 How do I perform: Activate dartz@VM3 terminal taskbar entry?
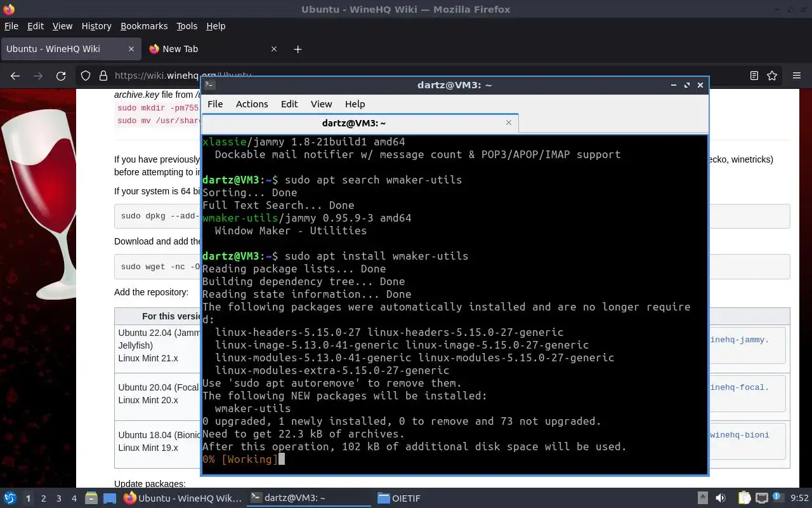pos(308,498)
